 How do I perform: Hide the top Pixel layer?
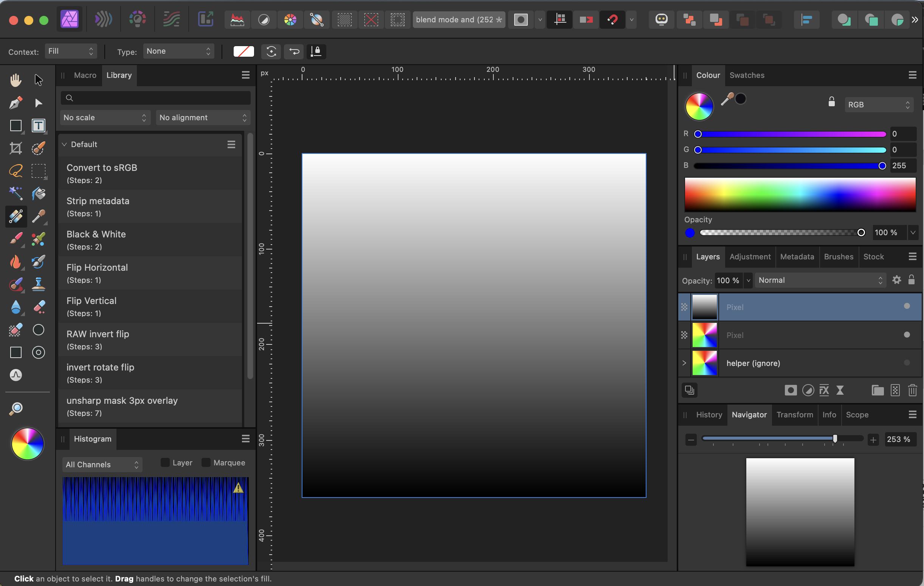[x=906, y=306]
